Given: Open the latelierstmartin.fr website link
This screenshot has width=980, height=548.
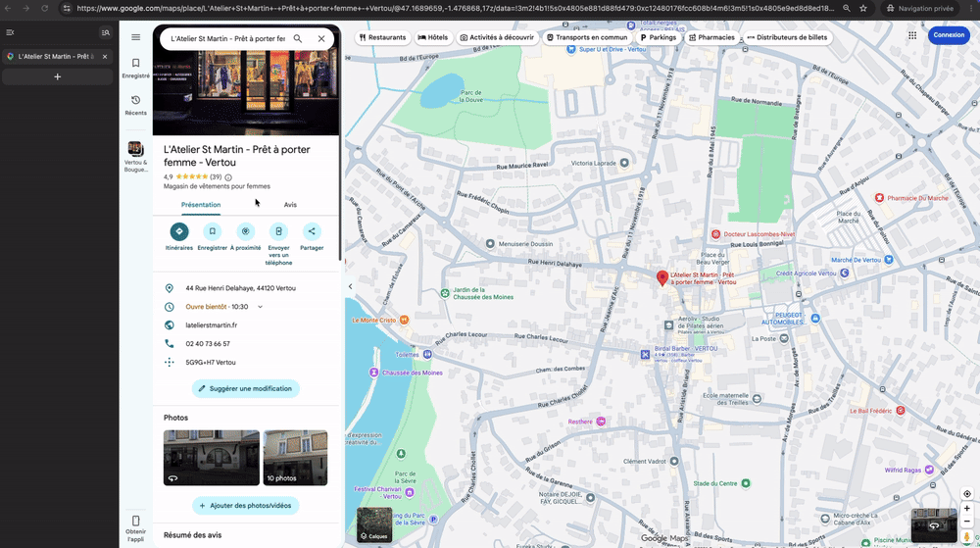Looking at the screenshot, I should (212, 325).
